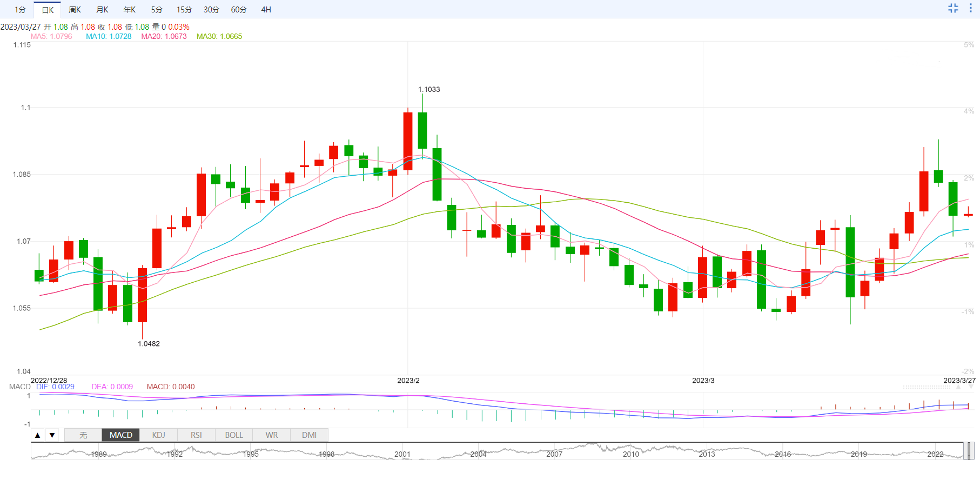The height and width of the screenshot is (479, 980).
Task: Switch to 周K weekly chart tab
Action: click(x=75, y=10)
